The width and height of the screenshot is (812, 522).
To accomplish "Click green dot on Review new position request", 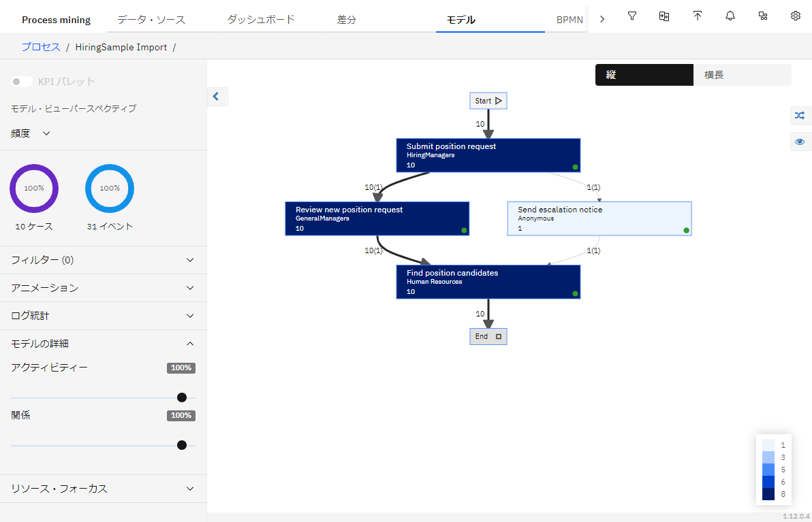I will tap(464, 230).
